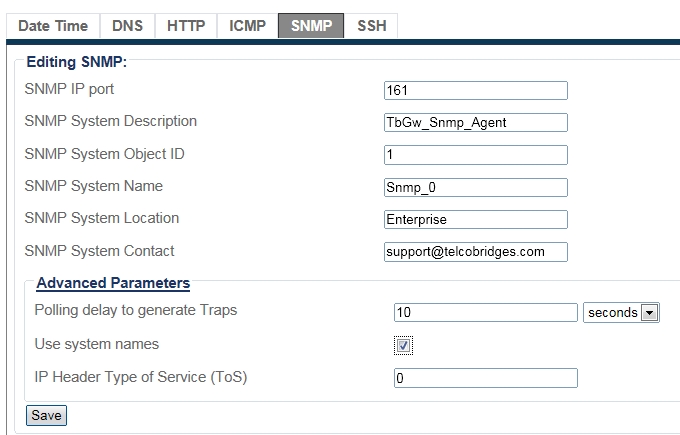Edit the SNMP System Description field
Image resolution: width=680 pixels, height=435 pixels.
[x=475, y=123]
